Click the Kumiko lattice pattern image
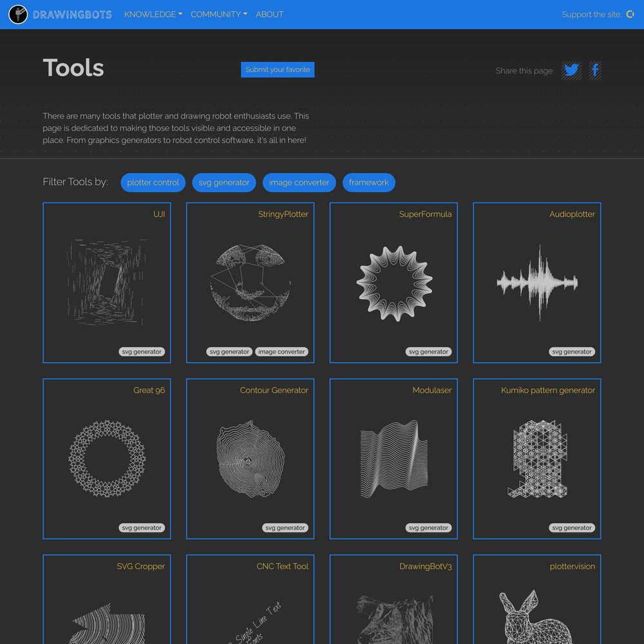The height and width of the screenshot is (644, 644). click(537, 459)
